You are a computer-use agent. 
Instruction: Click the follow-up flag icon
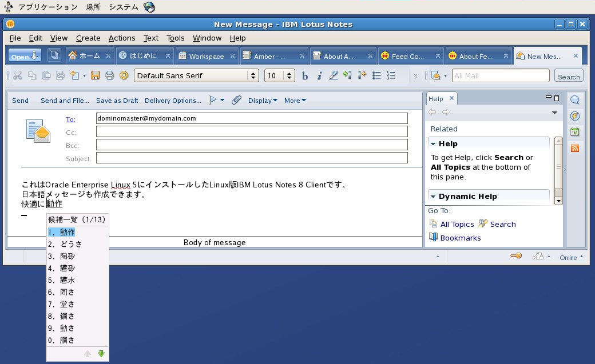[213, 100]
